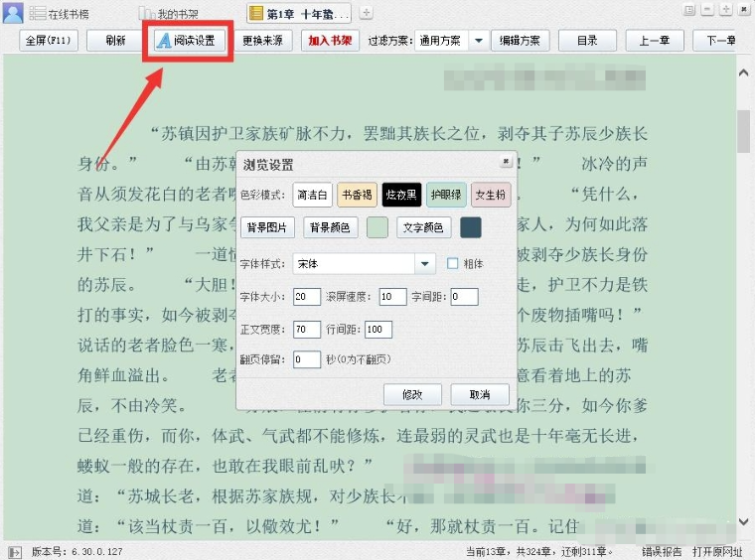This screenshot has width=755, height=560.
Task: Click the 字间距 input field
Action: click(464, 297)
